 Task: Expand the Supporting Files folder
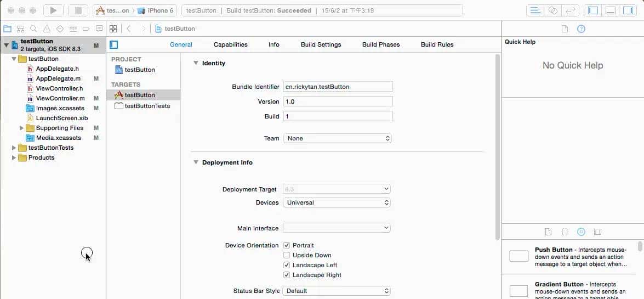click(x=21, y=128)
